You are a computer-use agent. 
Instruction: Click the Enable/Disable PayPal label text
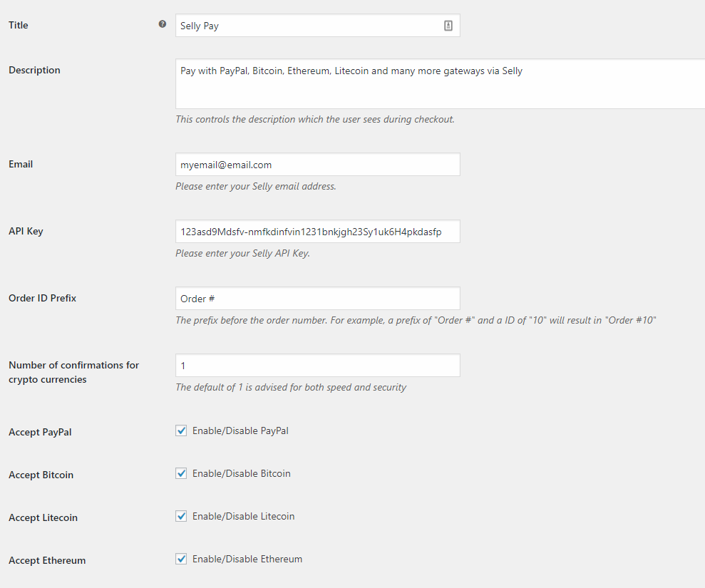pos(240,431)
